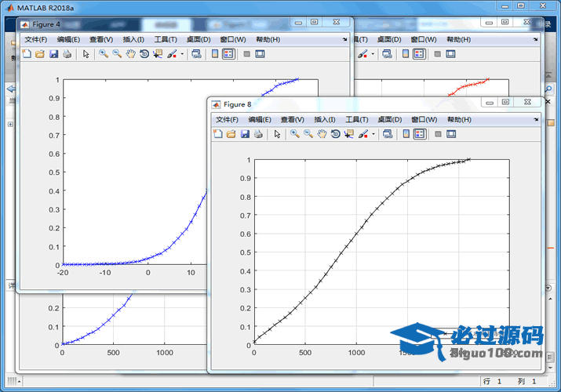The image size is (561, 392).
Task: Click Print icon in Figure 4 toolbar
Action: (67, 54)
